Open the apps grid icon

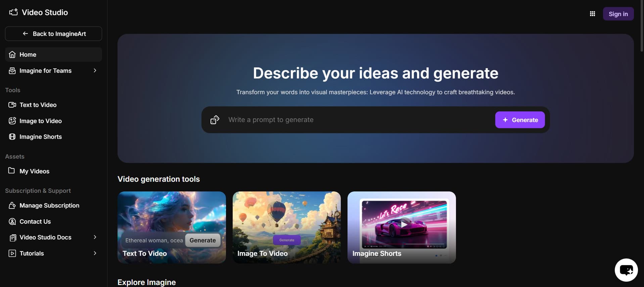point(592,14)
